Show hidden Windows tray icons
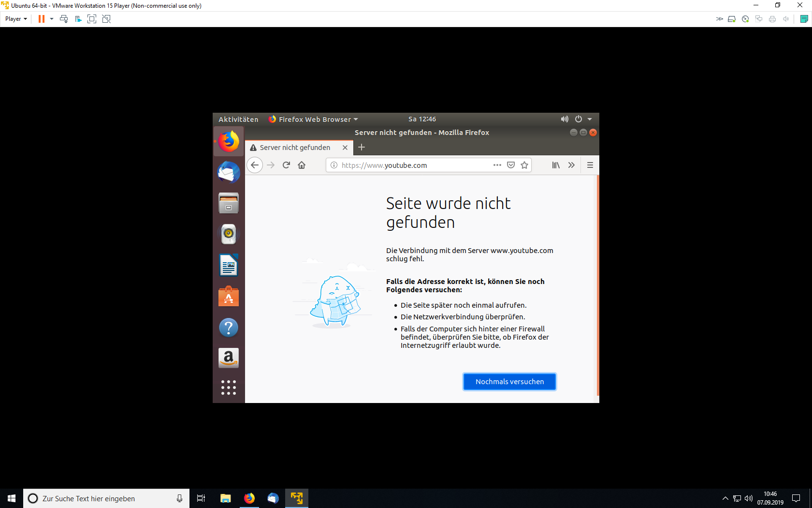The width and height of the screenshot is (812, 508). pyautogui.click(x=725, y=498)
